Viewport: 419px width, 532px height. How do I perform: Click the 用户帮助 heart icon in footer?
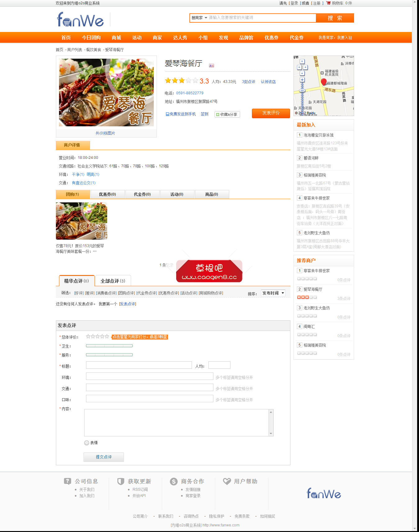pyautogui.click(x=227, y=481)
